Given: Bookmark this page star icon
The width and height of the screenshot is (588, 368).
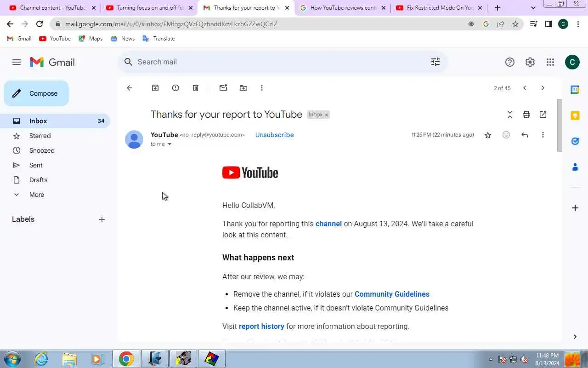Looking at the screenshot, I should click(x=515, y=24).
